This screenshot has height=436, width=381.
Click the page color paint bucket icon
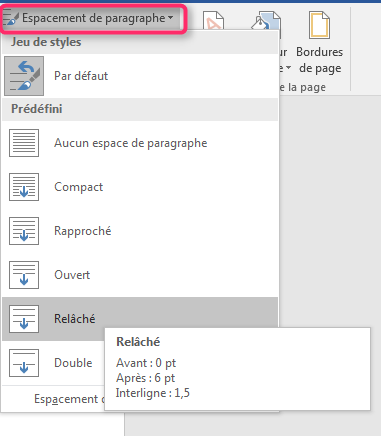click(x=266, y=22)
